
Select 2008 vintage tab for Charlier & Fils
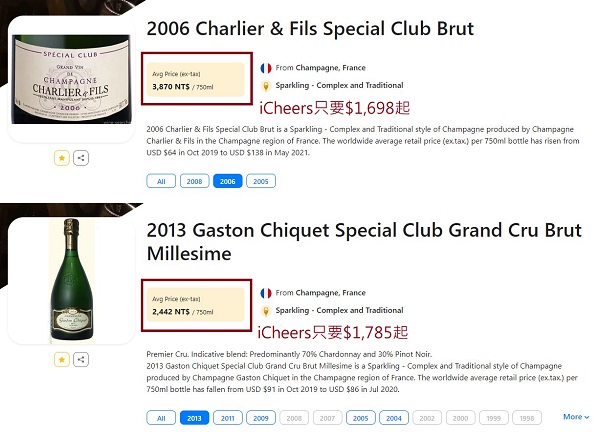coord(193,181)
